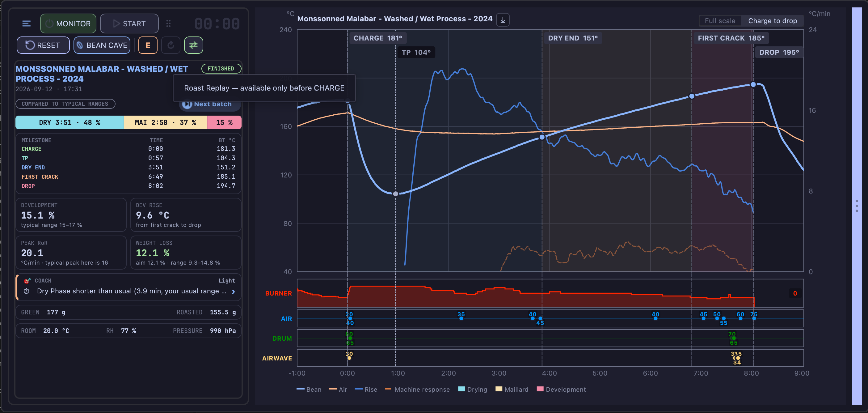Image resolution: width=868 pixels, height=413 pixels.
Task: Switch chart to Full scale
Action: click(x=720, y=21)
